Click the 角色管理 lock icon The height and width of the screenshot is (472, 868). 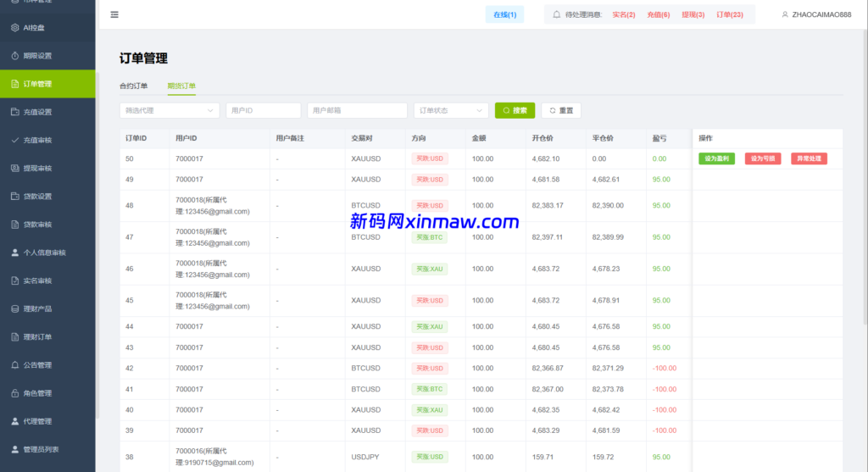[x=15, y=393]
